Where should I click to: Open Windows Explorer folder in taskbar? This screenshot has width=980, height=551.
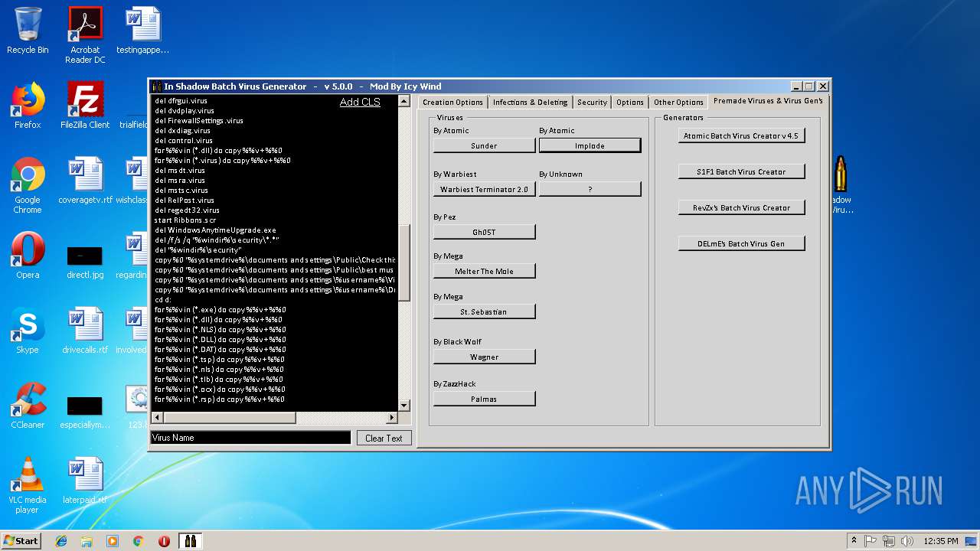[87, 541]
